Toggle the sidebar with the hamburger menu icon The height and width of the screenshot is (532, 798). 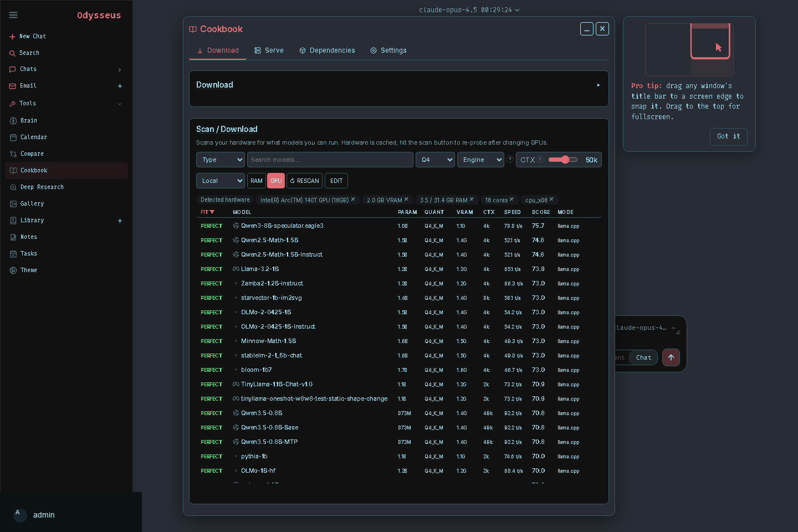pos(13,15)
